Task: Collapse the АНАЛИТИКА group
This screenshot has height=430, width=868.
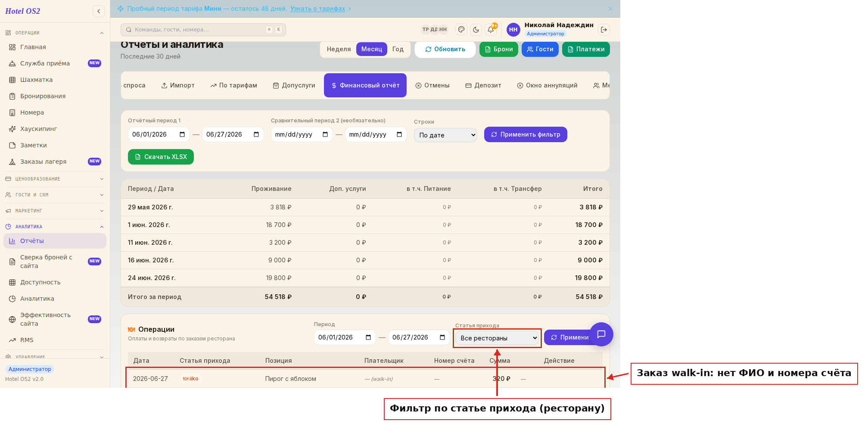Action: pos(55,227)
